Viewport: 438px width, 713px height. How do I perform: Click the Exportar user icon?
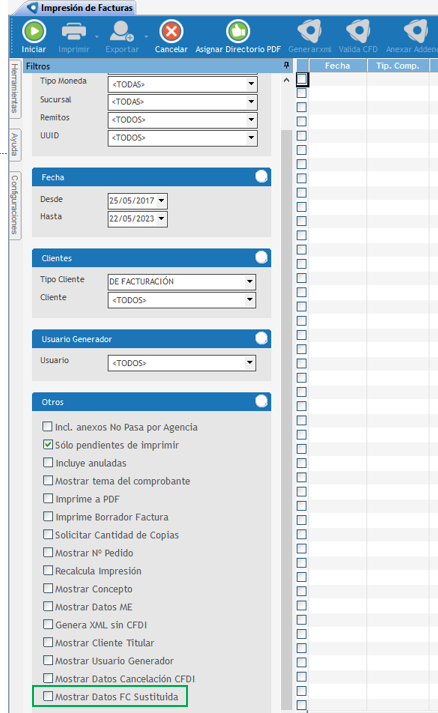[121, 31]
